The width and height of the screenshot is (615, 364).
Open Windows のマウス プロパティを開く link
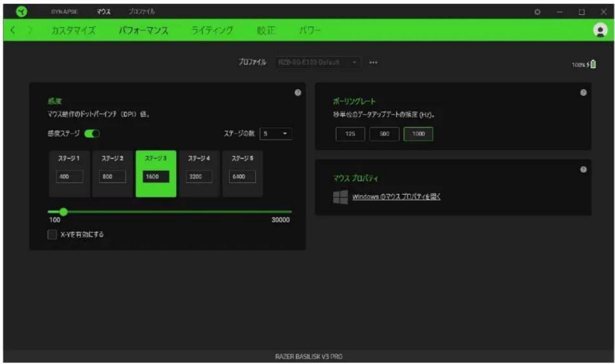tap(397, 197)
